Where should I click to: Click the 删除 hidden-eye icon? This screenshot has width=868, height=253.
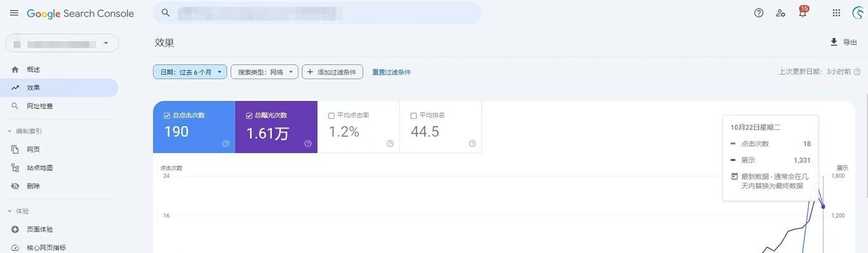click(x=15, y=187)
